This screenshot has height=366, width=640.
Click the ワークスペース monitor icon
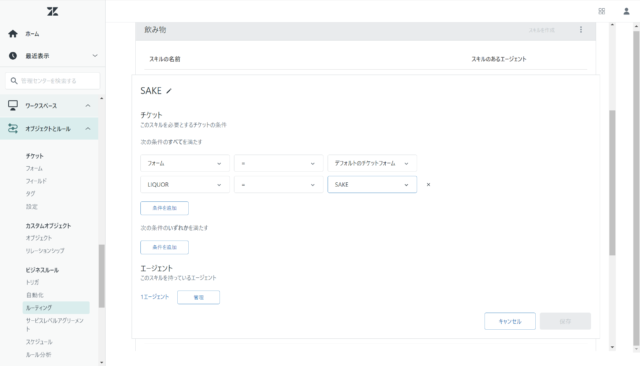point(13,105)
